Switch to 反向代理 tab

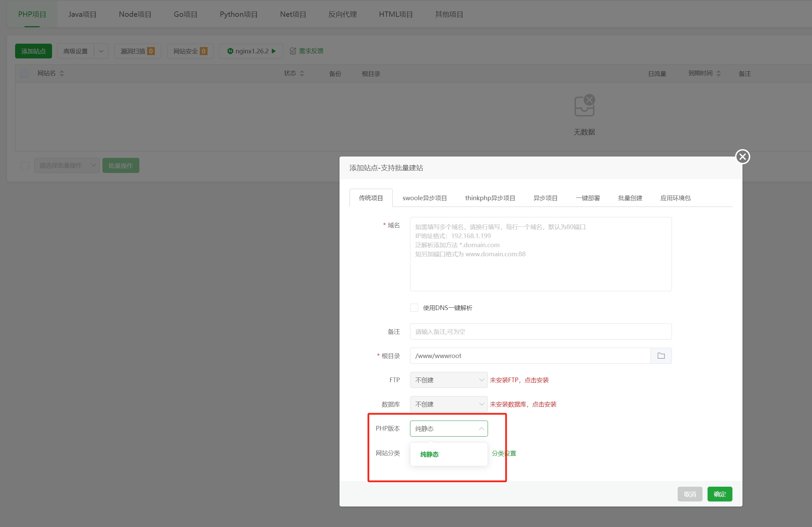click(x=342, y=14)
